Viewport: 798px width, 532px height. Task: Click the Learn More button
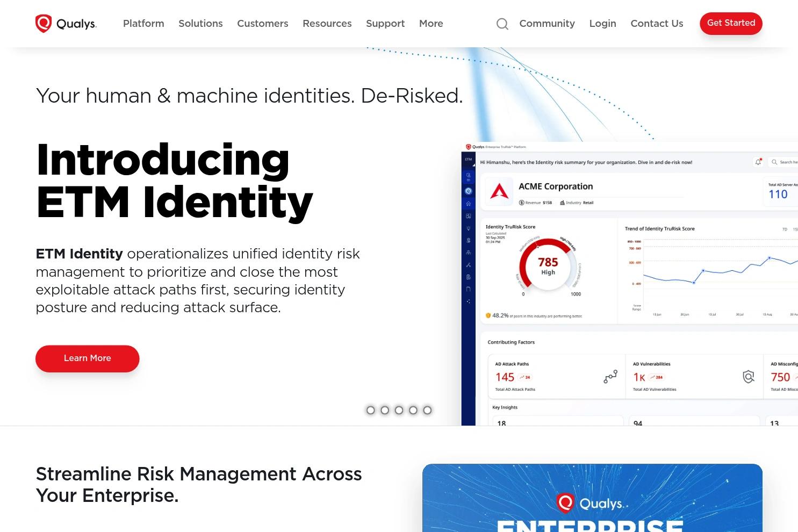pyautogui.click(x=88, y=358)
